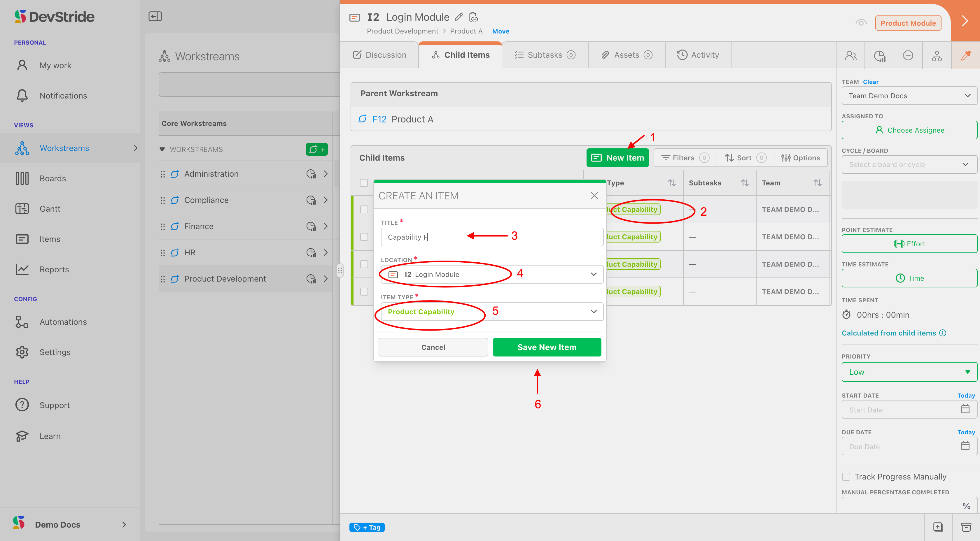Image resolution: width=980 pixels, height=541 pixels.
Task: Click the collapse sidebar panel icon
Action: 155,16
